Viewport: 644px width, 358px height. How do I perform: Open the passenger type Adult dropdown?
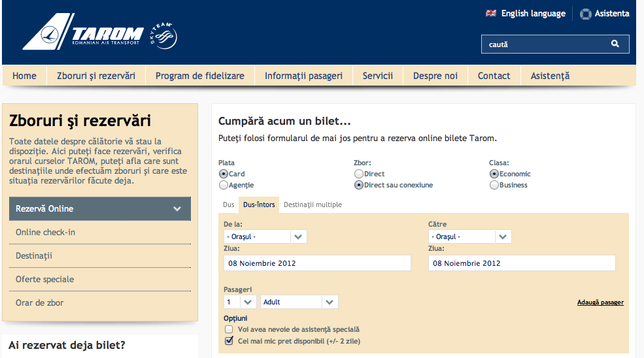299,302
